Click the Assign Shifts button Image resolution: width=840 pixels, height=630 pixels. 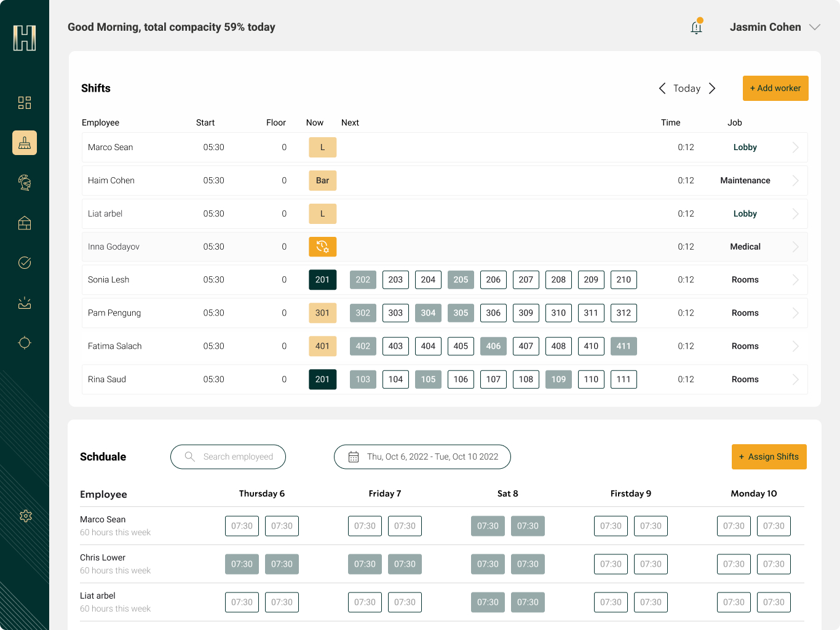(x=769, y=457)
